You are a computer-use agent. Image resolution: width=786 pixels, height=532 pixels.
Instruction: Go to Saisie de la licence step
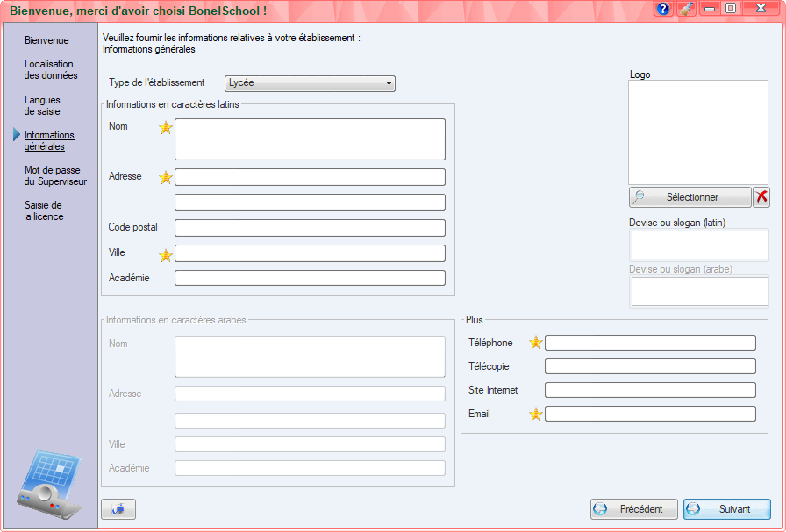(44, 211)
